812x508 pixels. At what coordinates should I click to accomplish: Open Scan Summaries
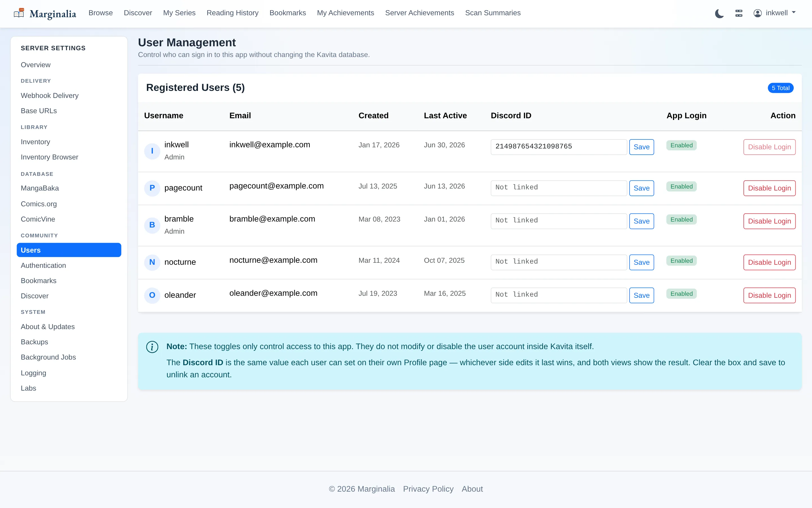493,13
